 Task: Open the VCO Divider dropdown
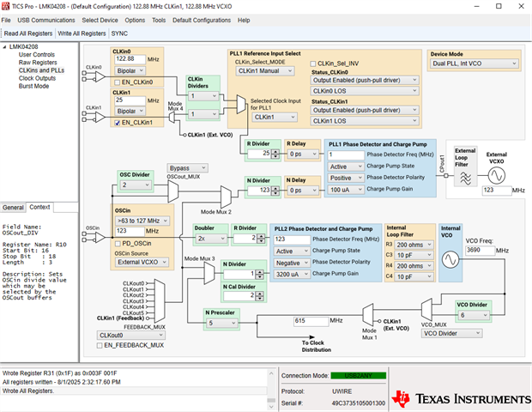pos(474,315)
